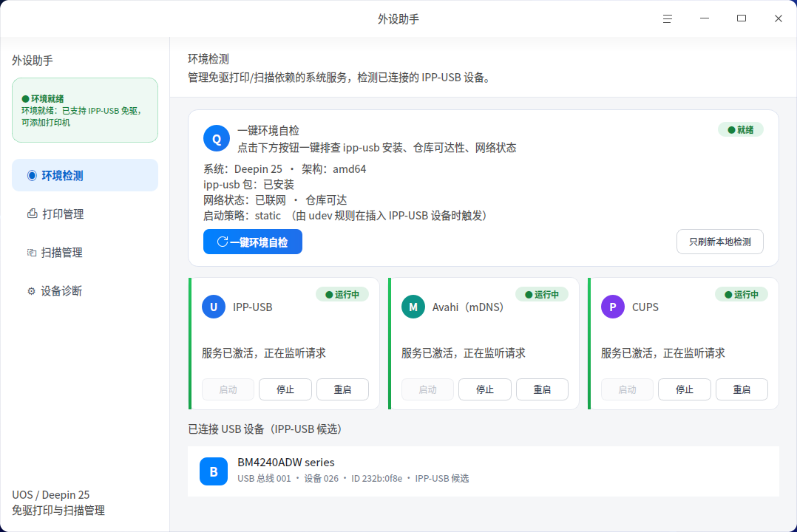This screenshot has height=532, width=797.
Task: Restart the CUPS service
Action: pos(742,389)
